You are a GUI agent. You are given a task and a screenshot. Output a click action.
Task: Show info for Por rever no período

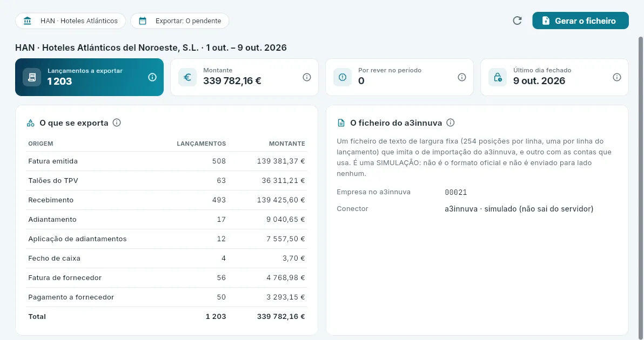pos(461,77)
